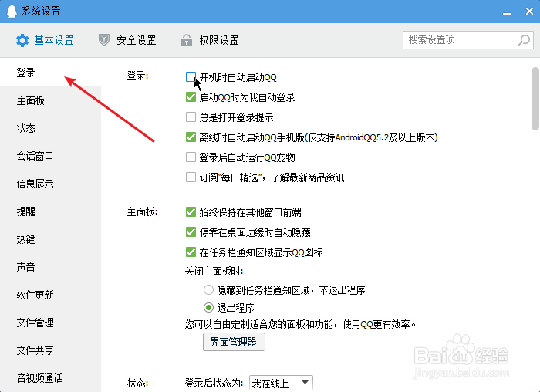The height and width of the screenshot is (392, 540).
Task: Uncheck 在任务栏通知区域显示QQ图标
Action: coord(191,252)
